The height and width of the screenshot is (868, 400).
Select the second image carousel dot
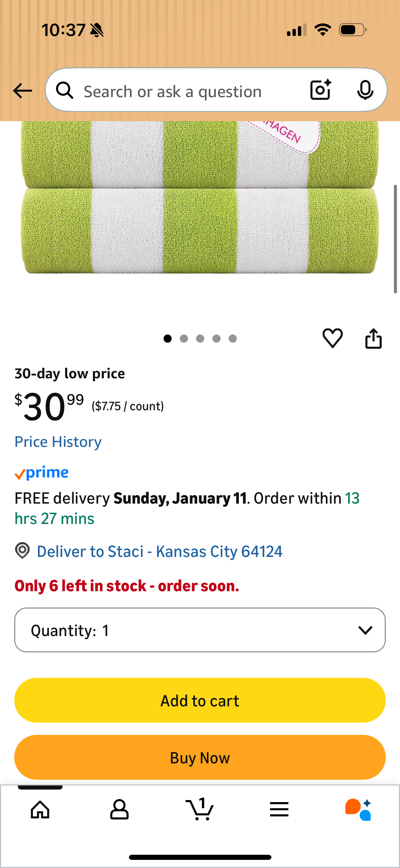pos(184,339)
